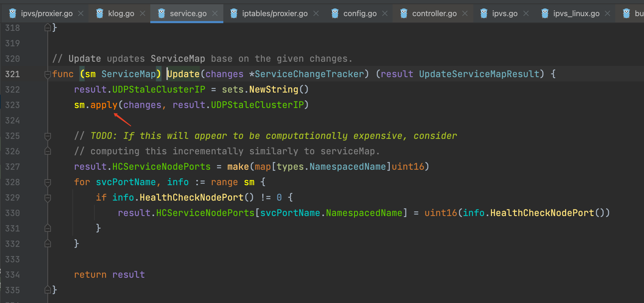
Task: Collapse the Update function at line 321
Action: coord(48,74)
